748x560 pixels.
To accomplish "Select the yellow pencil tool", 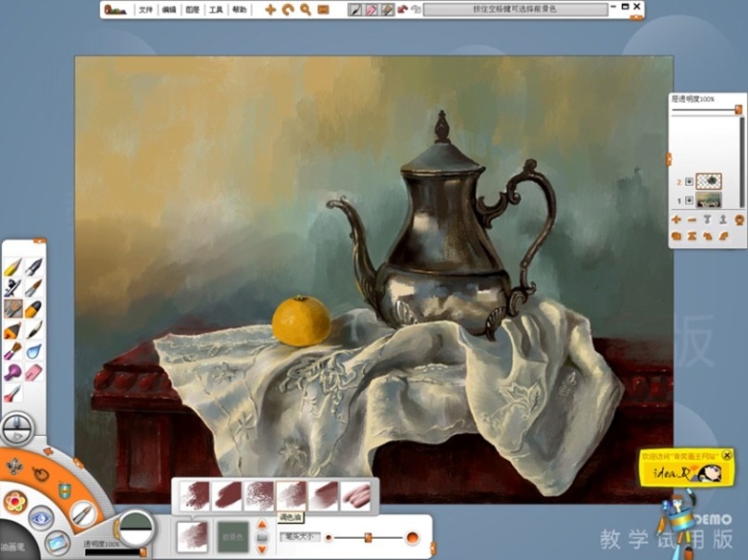I will 12,268.
